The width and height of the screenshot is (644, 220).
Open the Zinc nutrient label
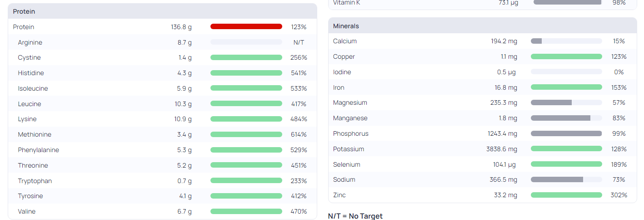tap(339, 195)
